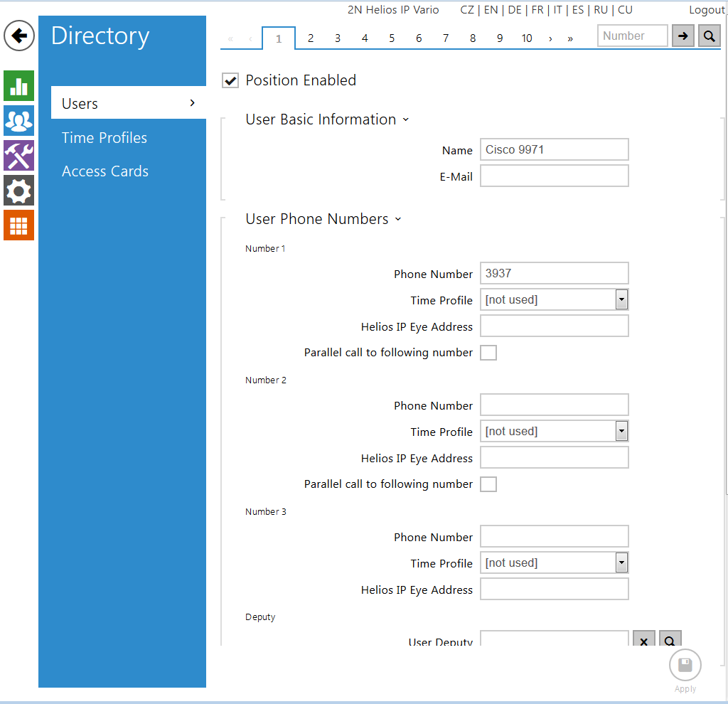Open the orange grid icon

coord(18,225)
